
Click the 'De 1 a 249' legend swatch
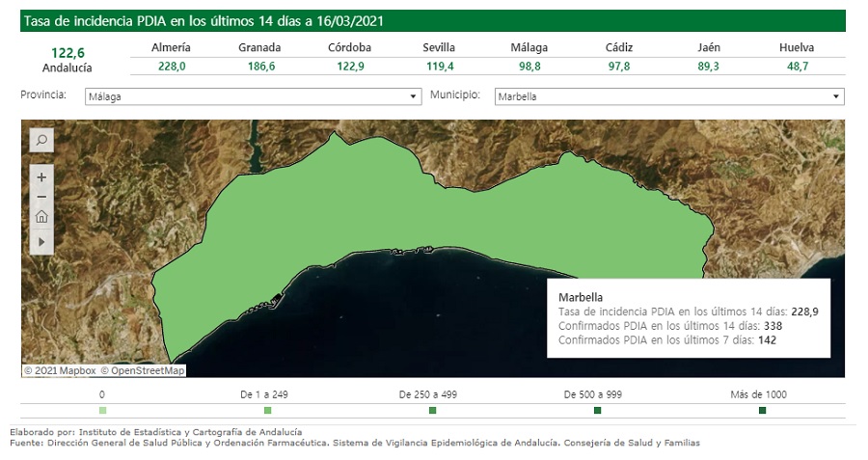click(x=268, y=410)
